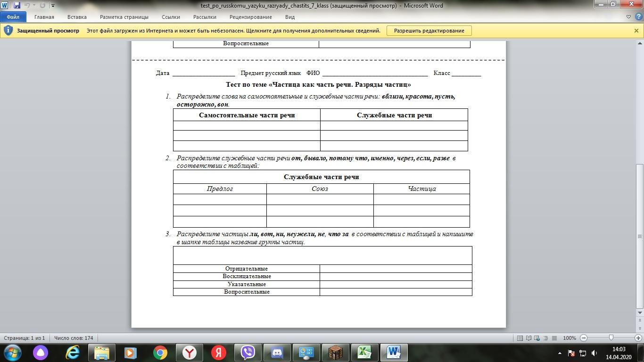
Task: Expand the ribbon using the chevron arrow
Action: click(628, 17)
